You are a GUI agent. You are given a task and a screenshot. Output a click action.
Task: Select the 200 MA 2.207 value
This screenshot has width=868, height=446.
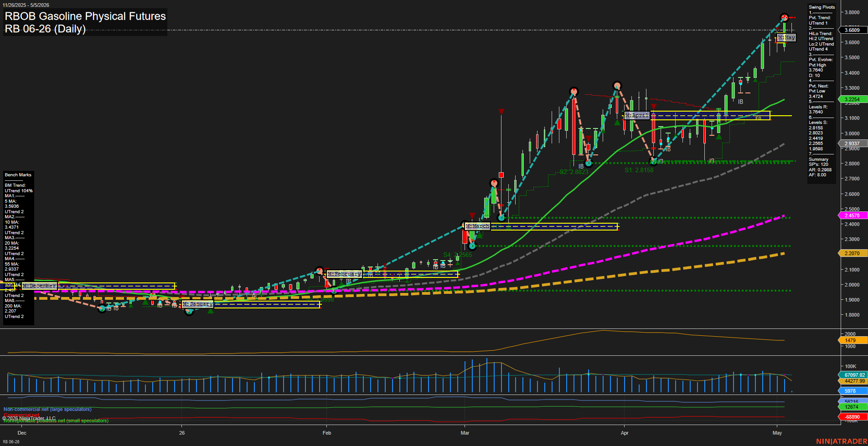coord(12,308)
